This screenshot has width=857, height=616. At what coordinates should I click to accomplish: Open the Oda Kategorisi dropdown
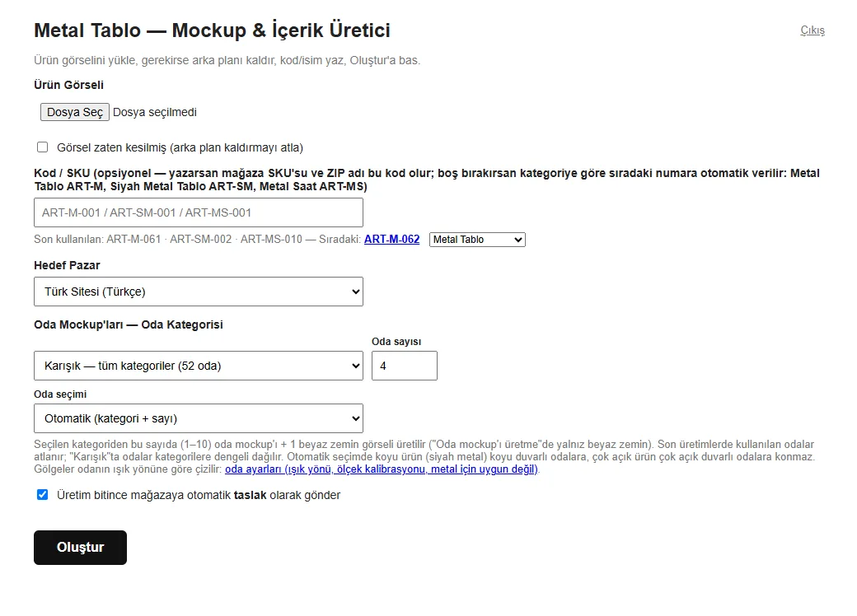click(199, 366)
